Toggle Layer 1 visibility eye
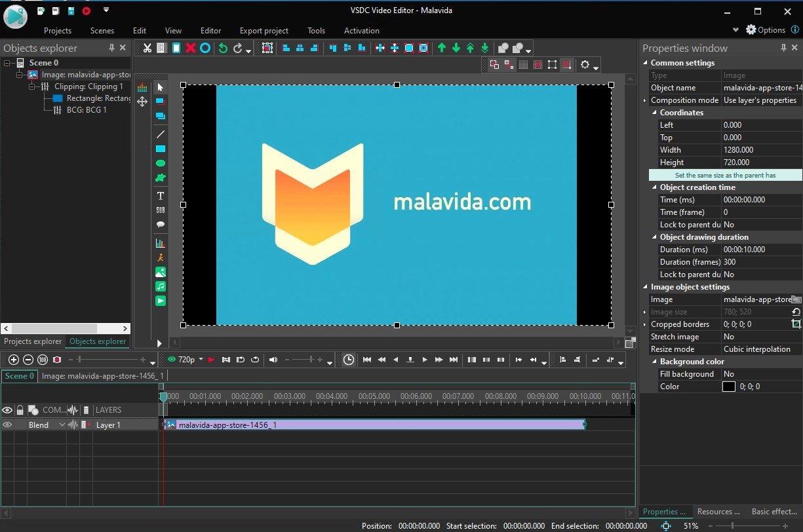The width and height of the screenshot is (803, 532). (7, 425)
